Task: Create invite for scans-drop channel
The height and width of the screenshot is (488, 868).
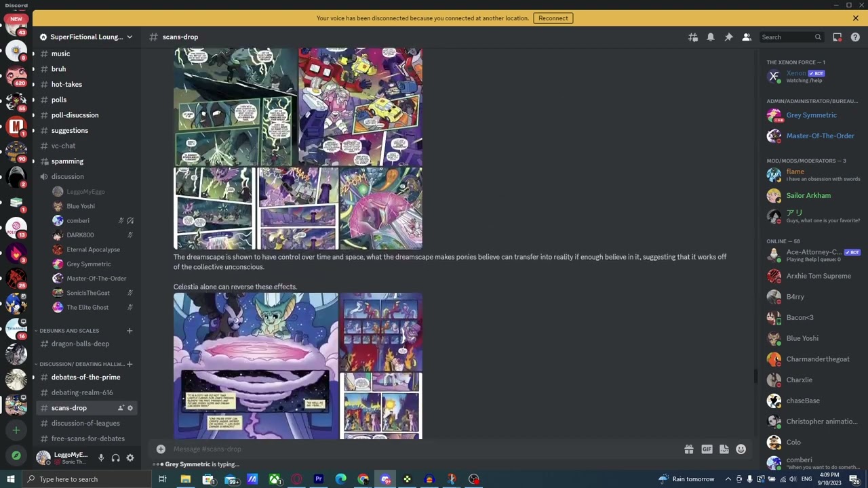Action: (121, 408)
